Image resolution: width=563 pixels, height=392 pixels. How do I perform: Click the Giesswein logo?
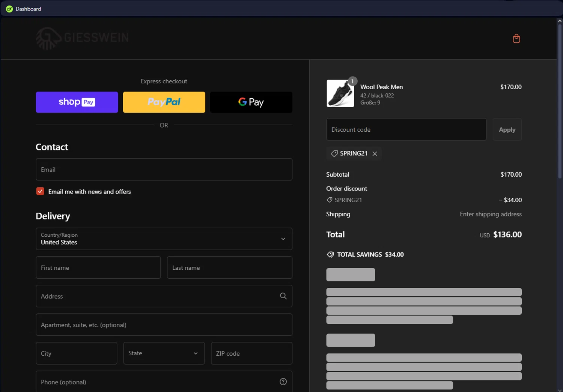coord(82,38)
